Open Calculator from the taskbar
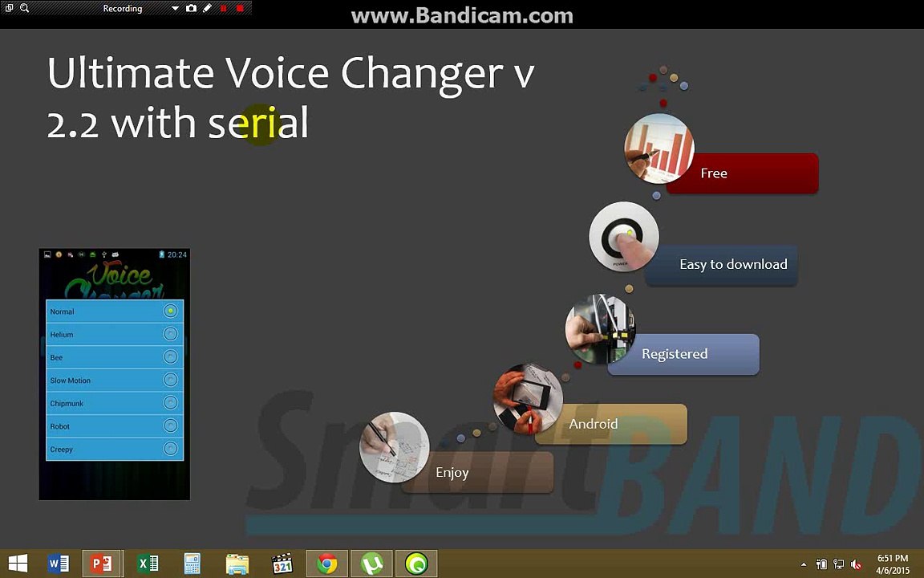Screen dimensions: 924x578 192,564
